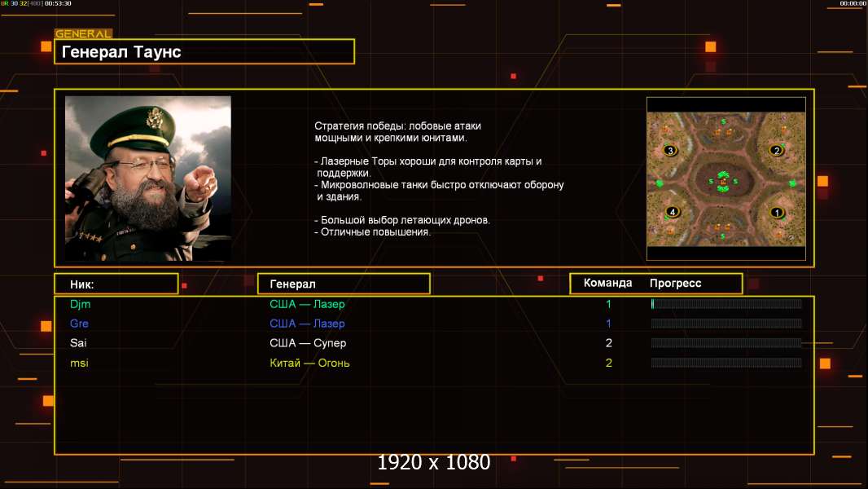Select start position 3 on the minimap
The height and width of the screenshot is (489, 868).
click(x=670, y=151)
